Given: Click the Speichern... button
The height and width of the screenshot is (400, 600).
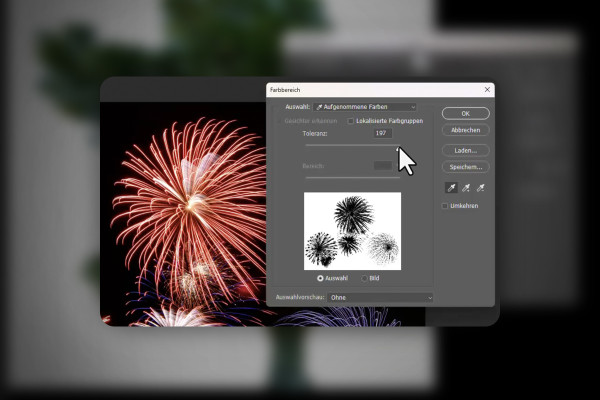Looking at the screenshot, I should pyautogui.click(x=466, y=167).
